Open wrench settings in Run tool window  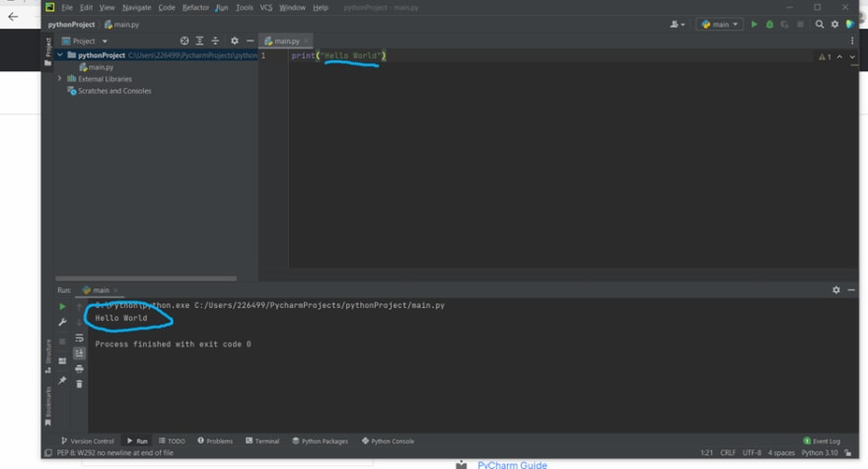point(62,322)
